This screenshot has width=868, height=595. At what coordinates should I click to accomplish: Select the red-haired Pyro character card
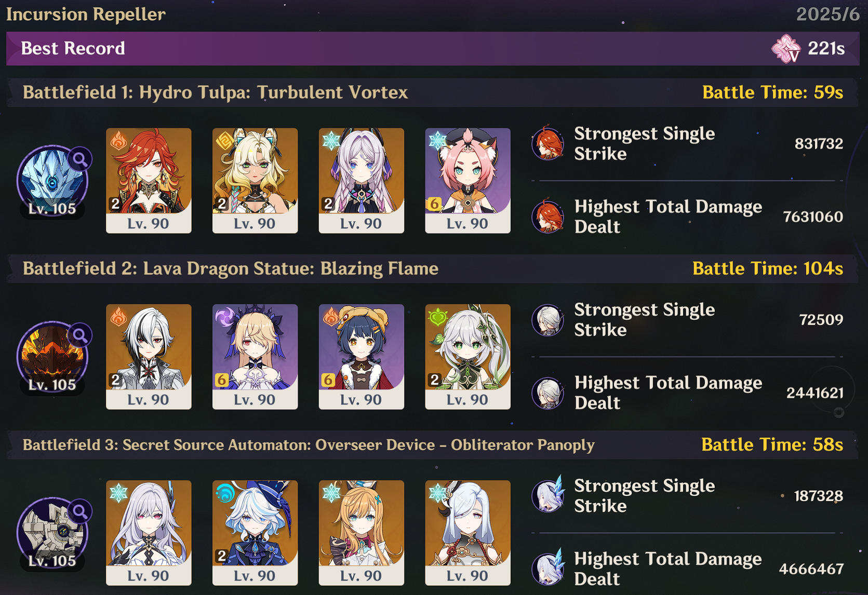coord(149,181)
